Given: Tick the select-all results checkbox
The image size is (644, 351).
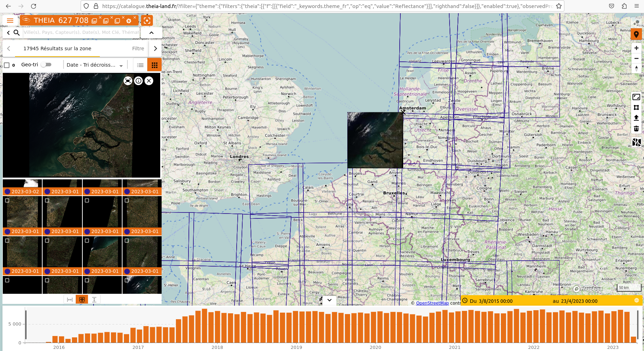Looking at the screenshot, I should pos(7,65).
